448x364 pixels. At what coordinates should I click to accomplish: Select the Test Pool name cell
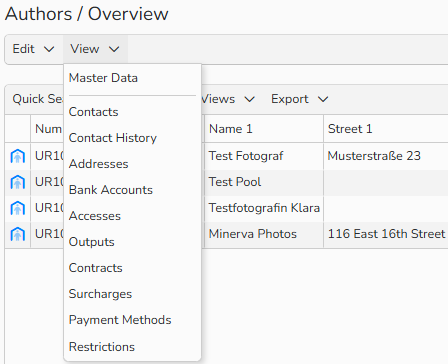(x=264, y=182)
